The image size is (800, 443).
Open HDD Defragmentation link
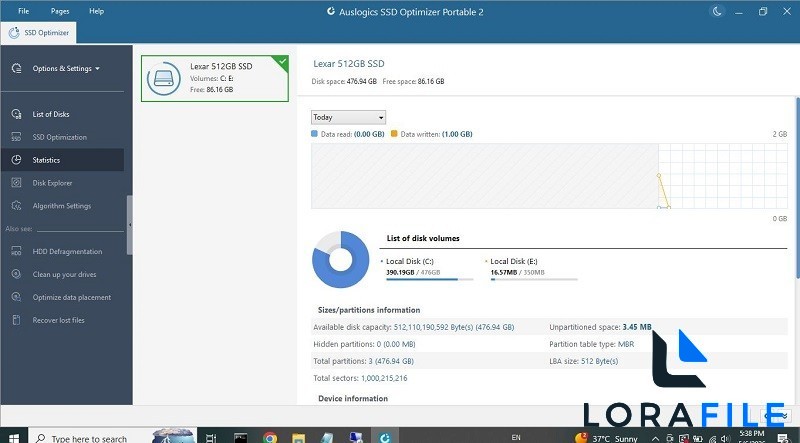pos(67,251)
